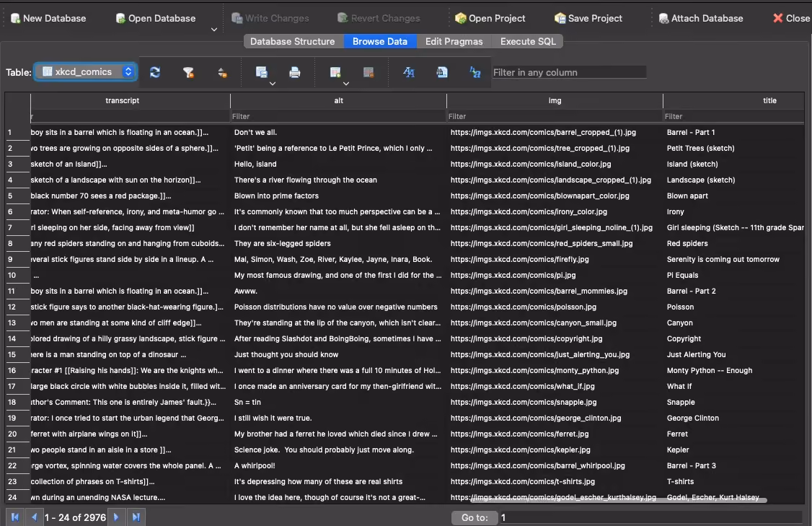This screenshot has height=526, width=812.
Task: Click the alt column Filter box
Action: [339, 117]
